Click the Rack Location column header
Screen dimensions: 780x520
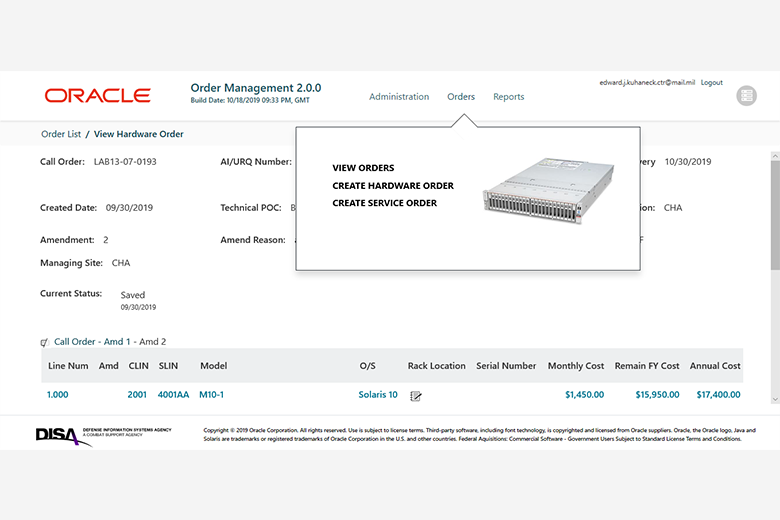(x=437, y=366)
